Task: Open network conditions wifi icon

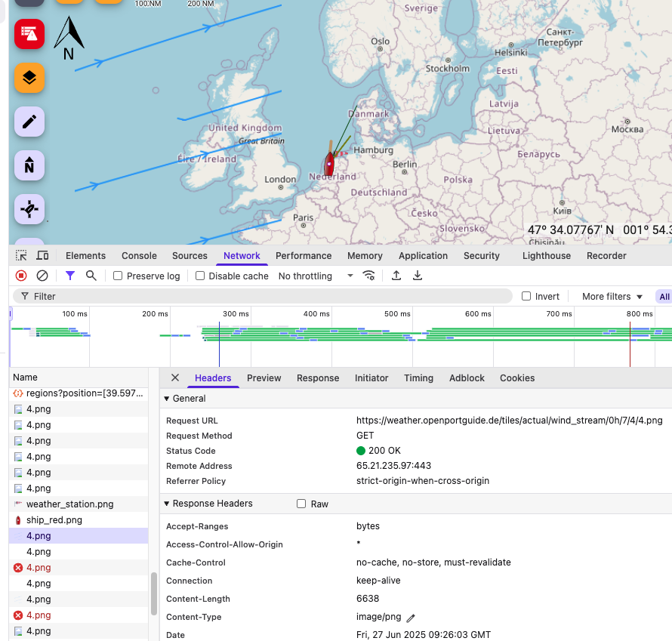Action: point(369,276)
